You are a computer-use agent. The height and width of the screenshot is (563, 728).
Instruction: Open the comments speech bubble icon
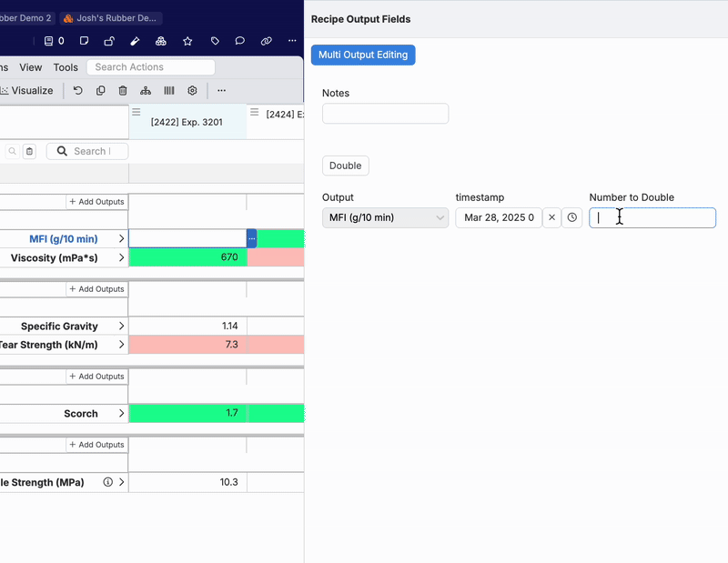[239, 41]
